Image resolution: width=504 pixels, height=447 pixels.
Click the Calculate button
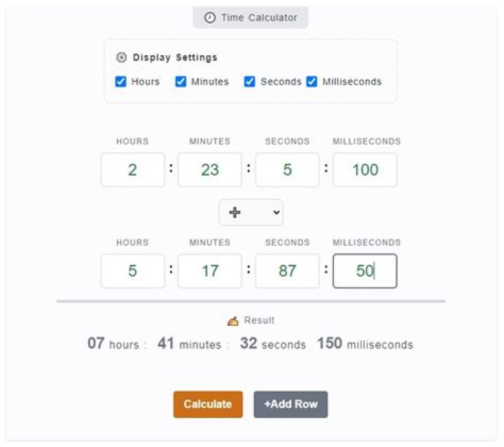(208, 404)
